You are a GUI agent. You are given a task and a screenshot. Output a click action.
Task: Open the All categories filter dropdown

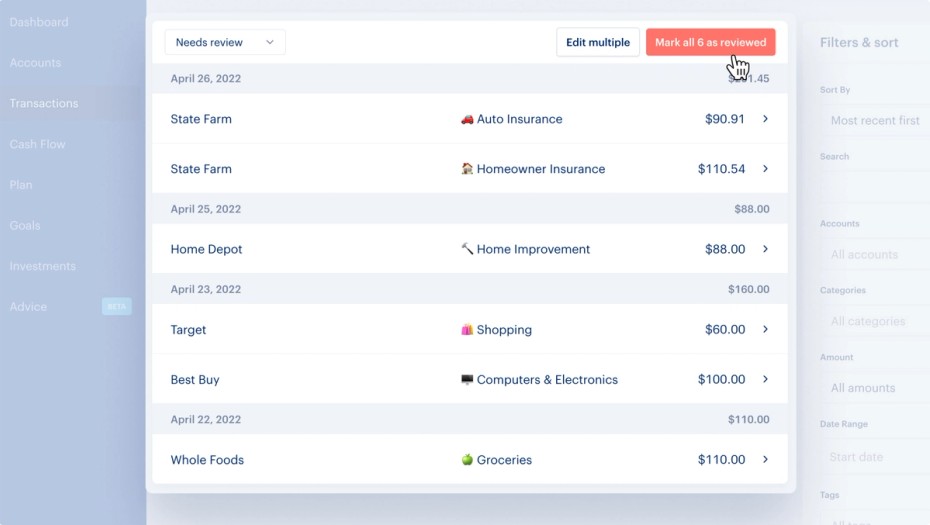(868, 321)
